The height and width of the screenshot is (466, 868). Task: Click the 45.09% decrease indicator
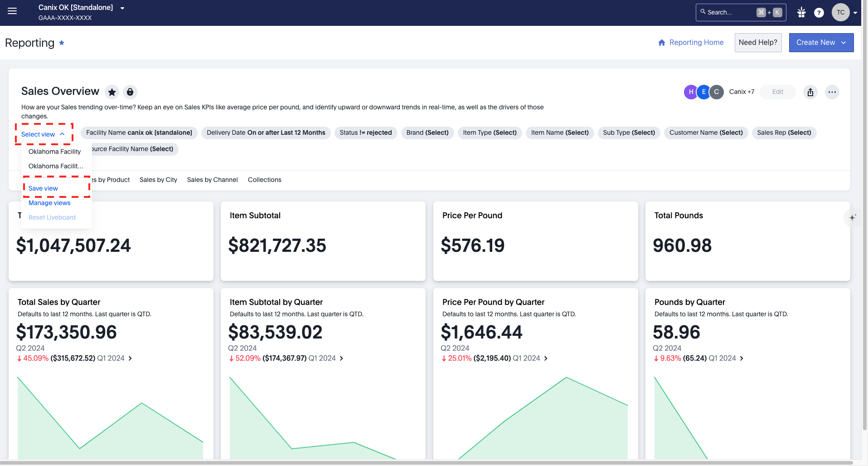pyautogui.click(x=33, y=358)
